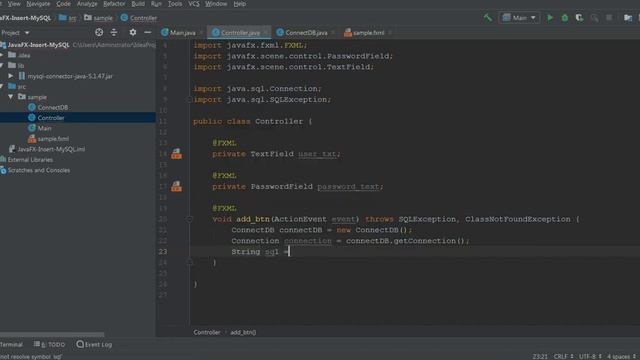The height and width of the screenshot is (360, 640).
Task: Open the VCS menu
Action: [x=193, y=4]
